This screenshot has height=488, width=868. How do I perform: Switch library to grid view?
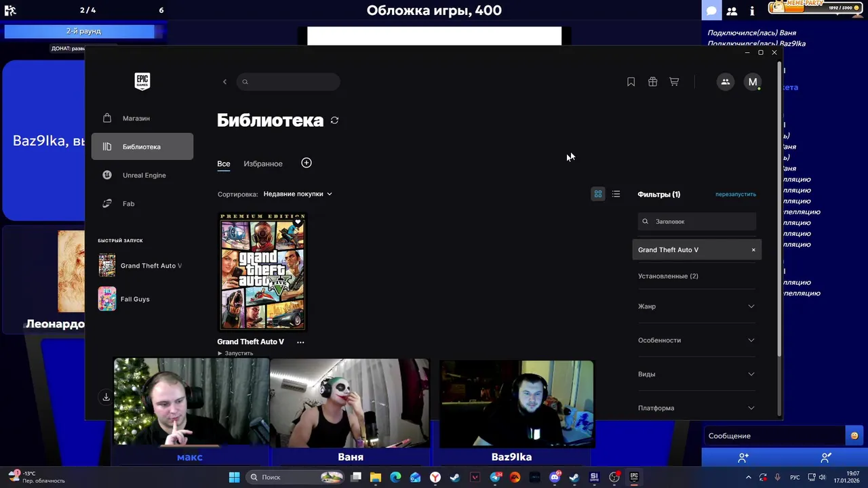(598, 194)
